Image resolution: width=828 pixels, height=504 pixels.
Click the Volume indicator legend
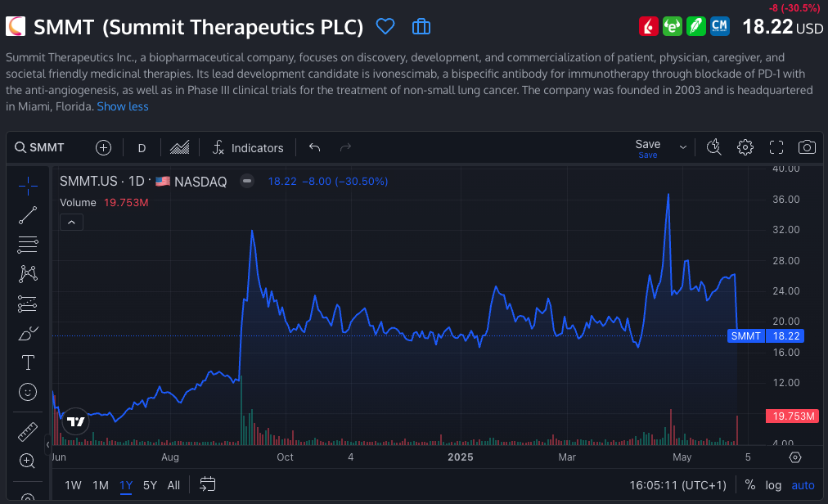click(79, 202)
